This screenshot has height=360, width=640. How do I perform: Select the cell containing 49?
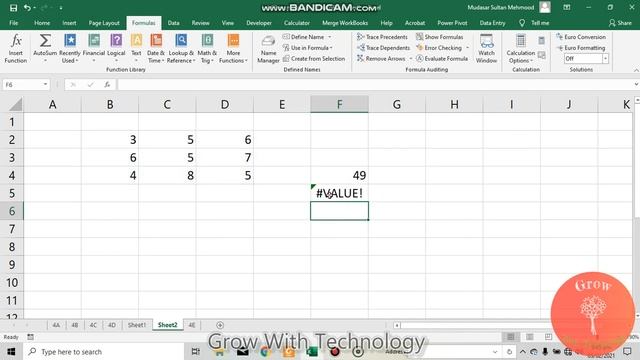pos(339,176)
